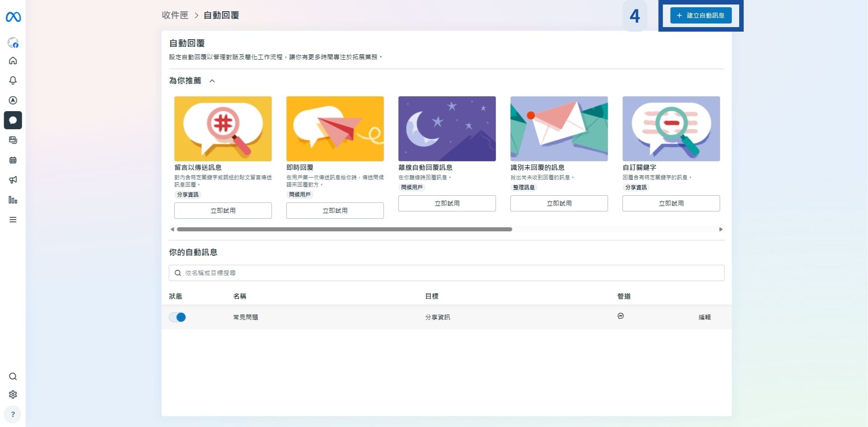
Task: Open the Content posts icon in the sidebar
Action: pyautogui.click(x=13, y=140)
